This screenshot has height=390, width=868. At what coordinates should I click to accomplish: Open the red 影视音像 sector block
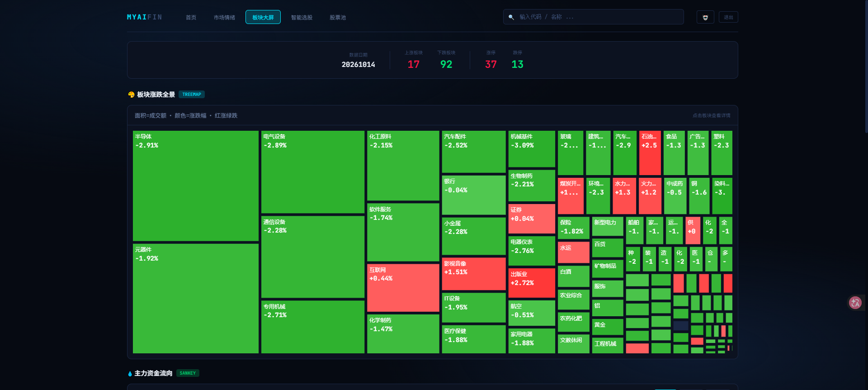click(474, 274)
